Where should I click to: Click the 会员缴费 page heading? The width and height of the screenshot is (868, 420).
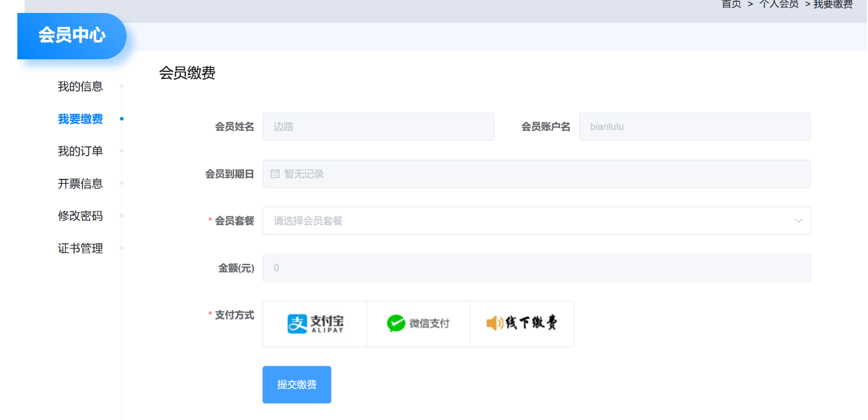[x=187, y=73]
